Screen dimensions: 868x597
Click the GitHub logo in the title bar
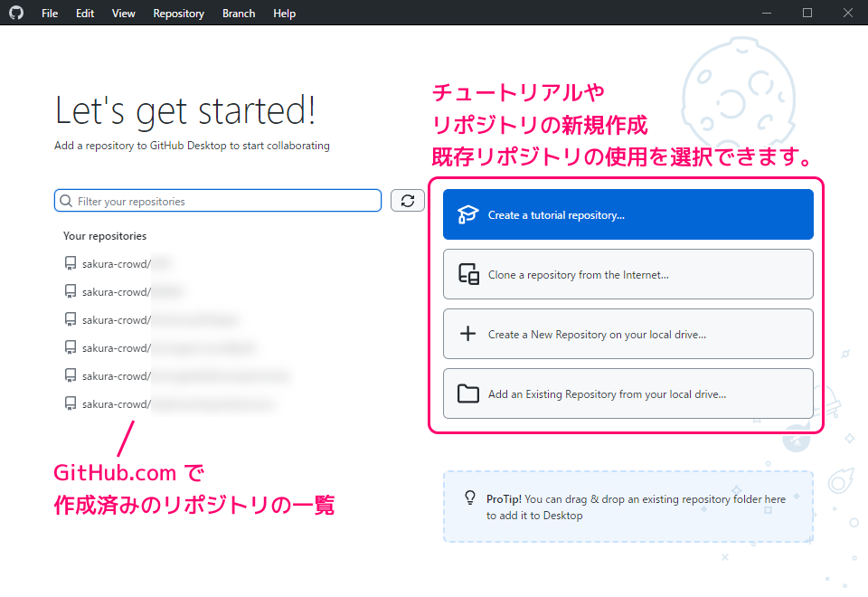(16, 13)
